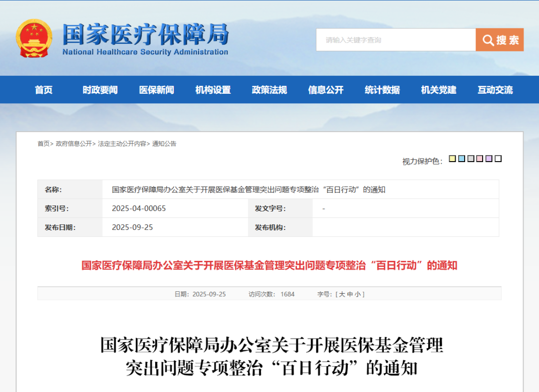
Task: Apply the purple eye-protection color swatch
Action: tap(489, 159)
